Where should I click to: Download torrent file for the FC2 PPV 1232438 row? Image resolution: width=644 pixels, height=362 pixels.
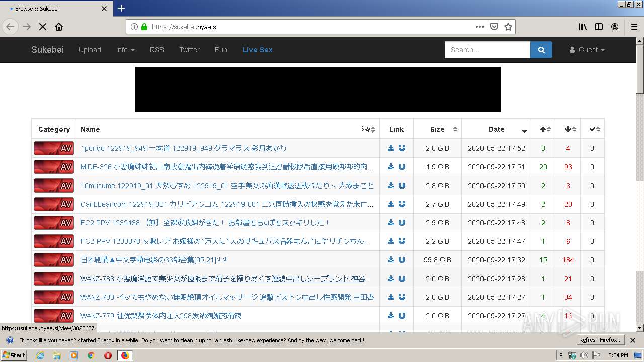pyautogui.click(x=391, y=223)
